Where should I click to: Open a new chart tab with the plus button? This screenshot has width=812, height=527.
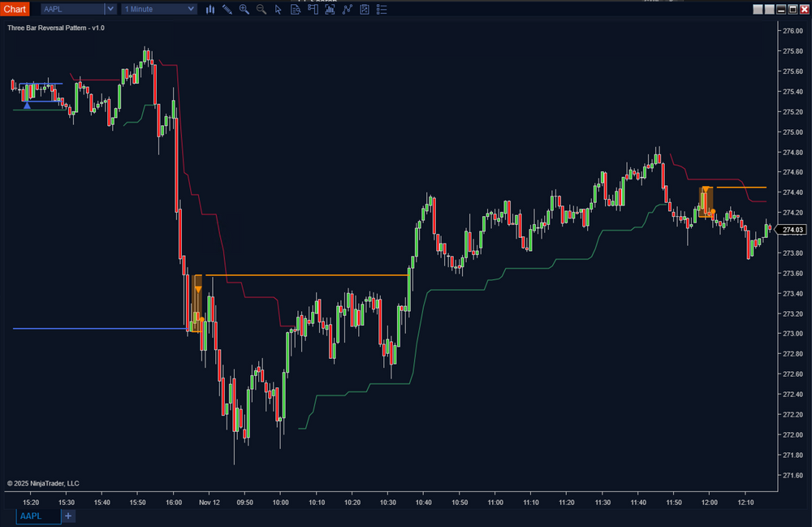tap(68, 516)
